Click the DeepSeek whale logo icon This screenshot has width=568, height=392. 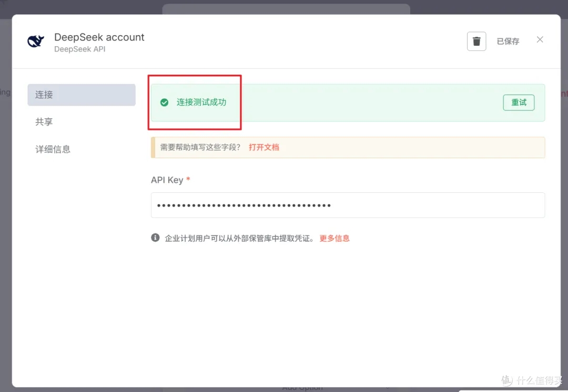pos(36,41)
